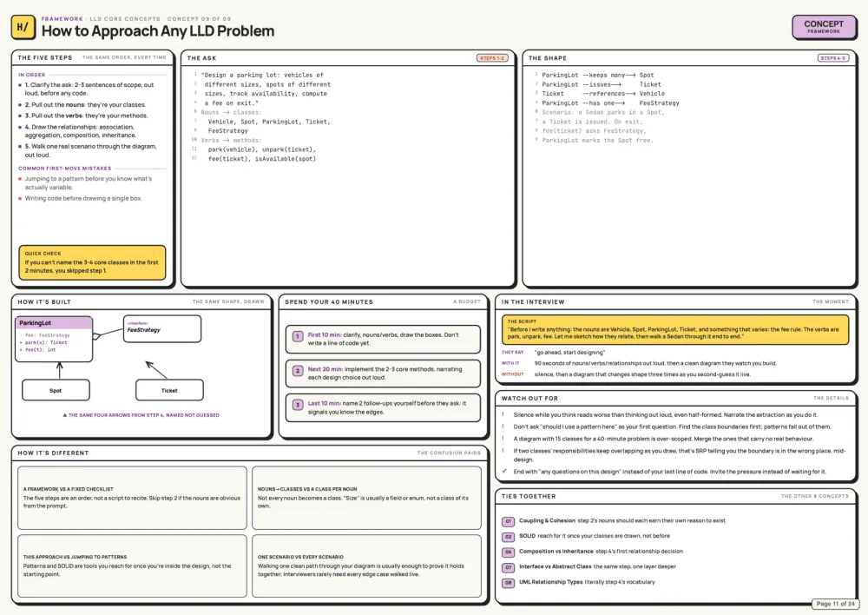Click 'COMMON FIRST-MOVE MISTAKES' subheading
This screenshot has height=615, width=868.
(x=65, y=169)
